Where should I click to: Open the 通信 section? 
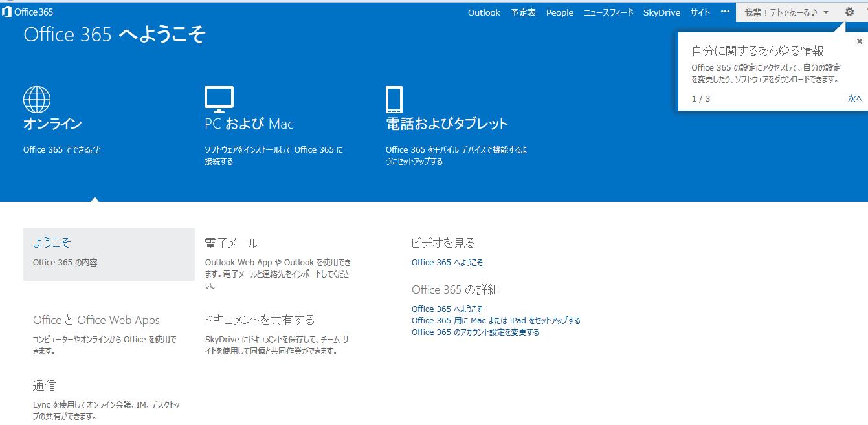(44, 386)
